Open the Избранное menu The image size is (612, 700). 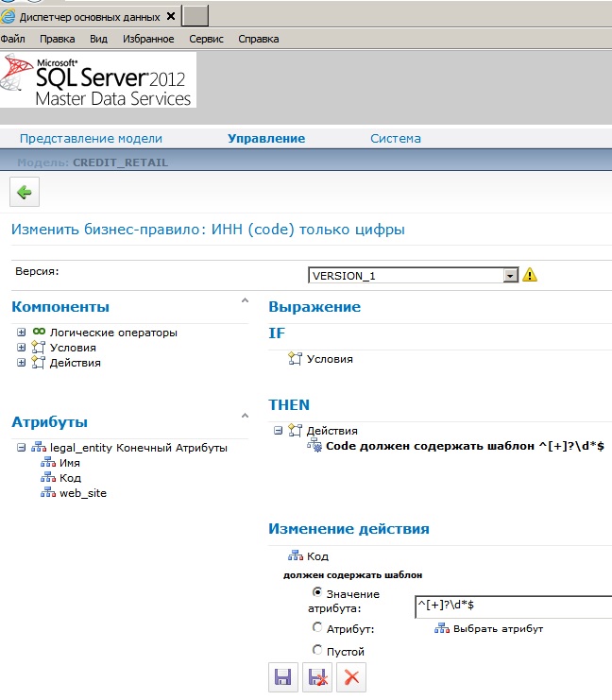click(148, 39)
